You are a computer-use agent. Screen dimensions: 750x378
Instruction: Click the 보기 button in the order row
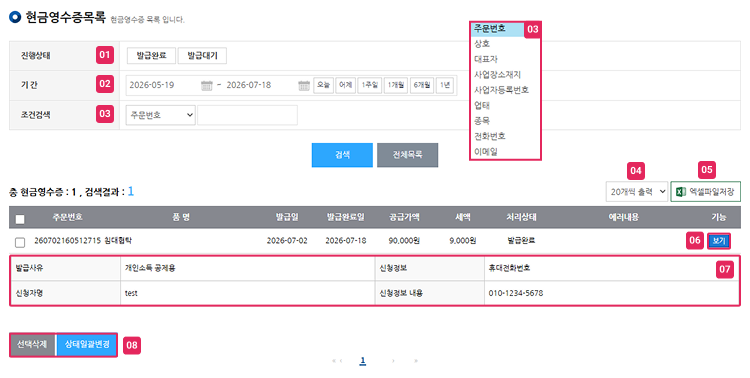click(x=719, y=241)
